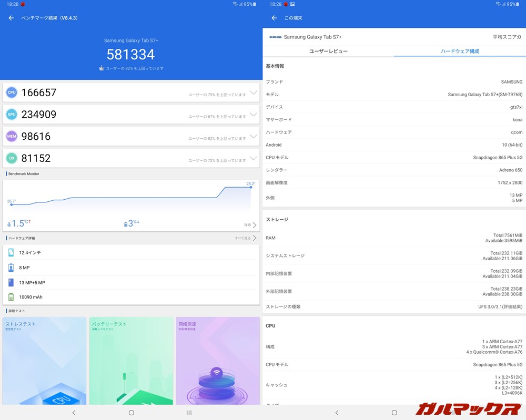This screenshot has height=420, width=526.
Task: Click the 12.4 inch screen size icon
Action: pos(11,253)
